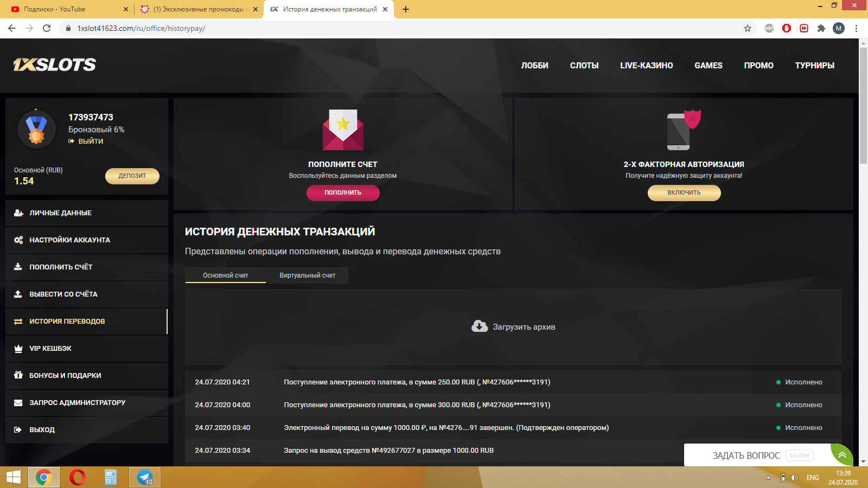Click the gears icon beside НАСТРОЙКИ АККАУНТА
This screenshot has height=488, width=868.
[x=18, y=240]
